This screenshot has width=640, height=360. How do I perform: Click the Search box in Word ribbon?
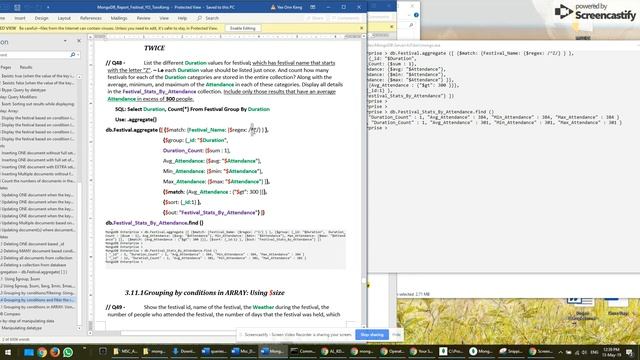pos(208,18)
